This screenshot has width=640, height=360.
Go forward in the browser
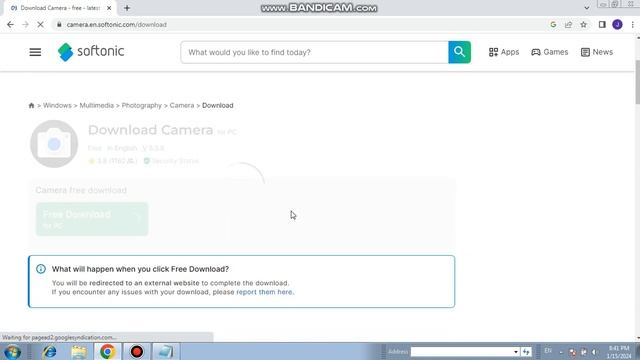(x=25, y=24)
